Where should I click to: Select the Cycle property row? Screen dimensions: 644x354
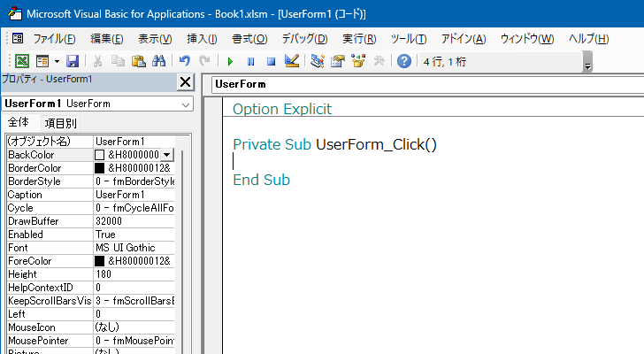pyautogui.click(x=91, y=208)
